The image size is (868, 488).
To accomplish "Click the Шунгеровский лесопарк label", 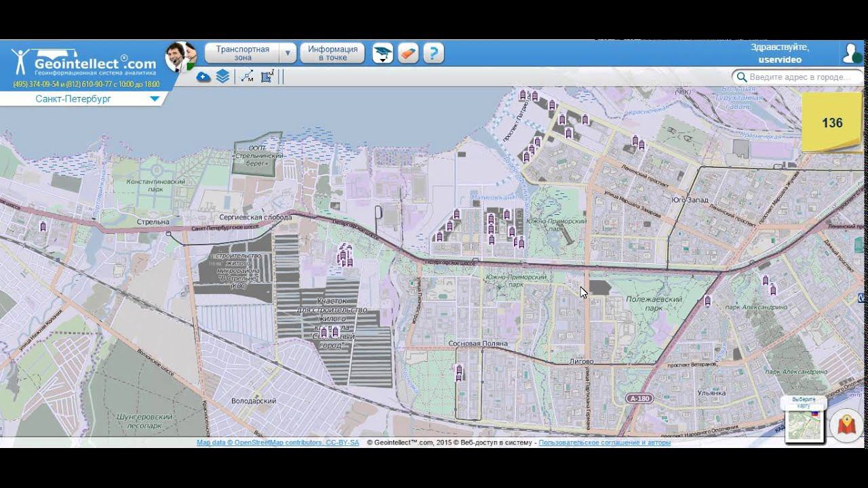I will 144,422.
